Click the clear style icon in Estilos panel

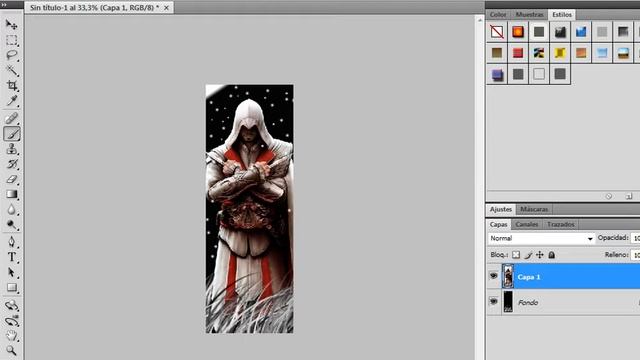pyautogui.click(x=609, y=196)
